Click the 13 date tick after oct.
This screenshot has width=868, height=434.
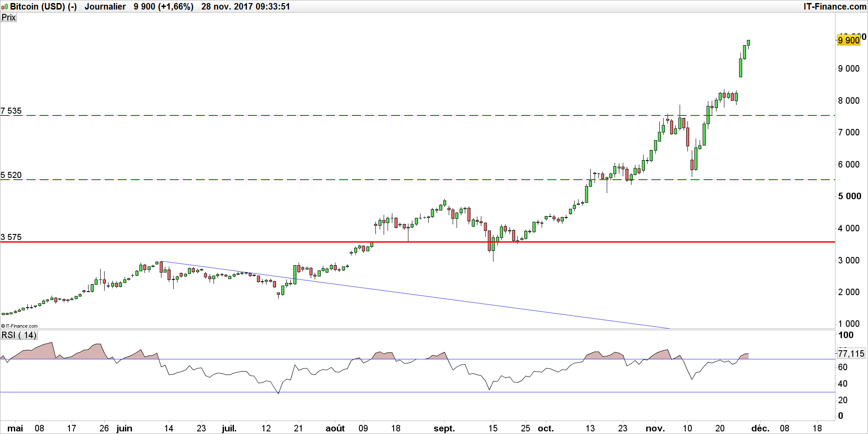point(590,428)
